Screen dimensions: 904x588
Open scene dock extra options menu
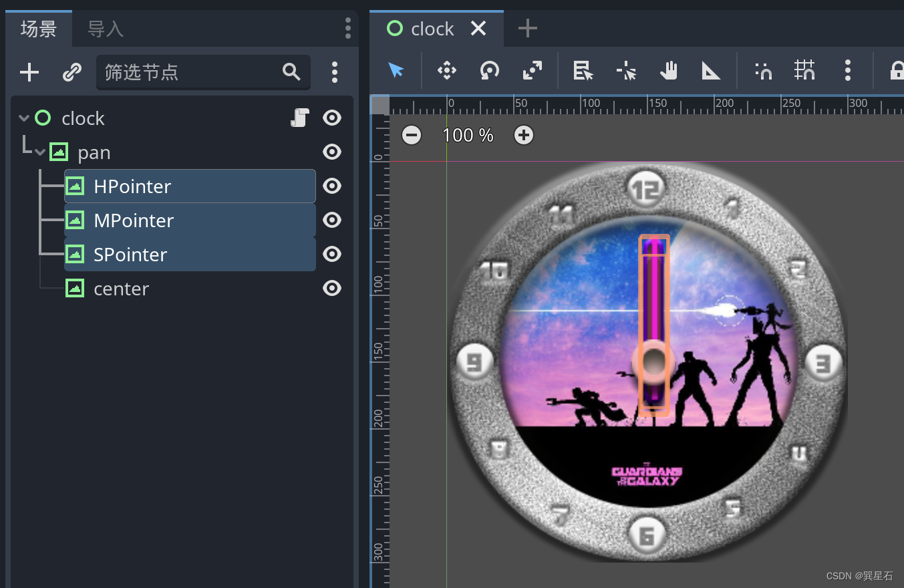[335, 72]
